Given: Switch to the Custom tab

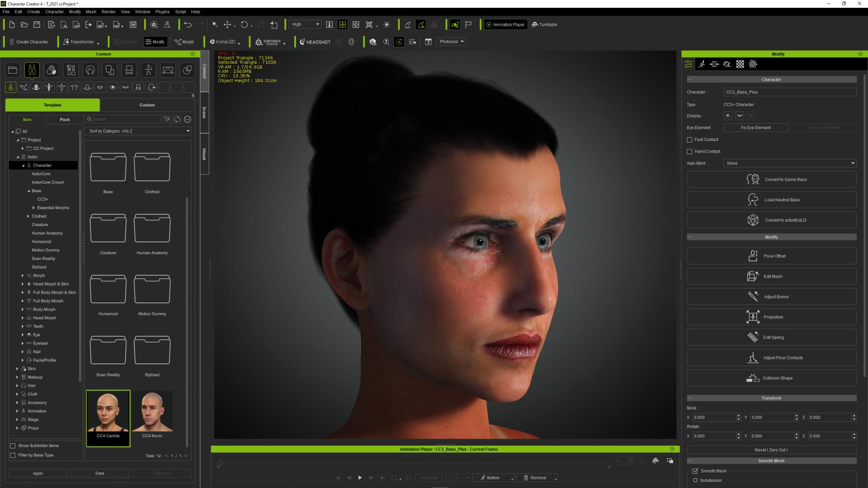Looking at the screenshot, I should (x=147, y=105).
